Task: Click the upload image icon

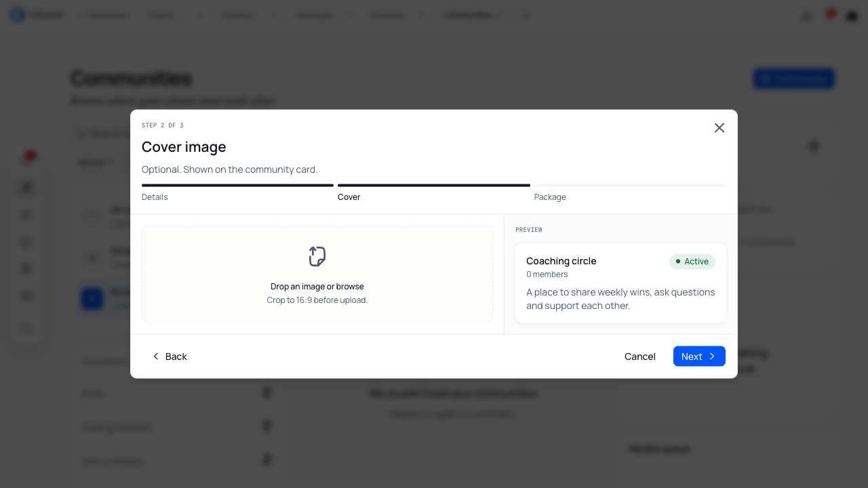Action: 317,256
